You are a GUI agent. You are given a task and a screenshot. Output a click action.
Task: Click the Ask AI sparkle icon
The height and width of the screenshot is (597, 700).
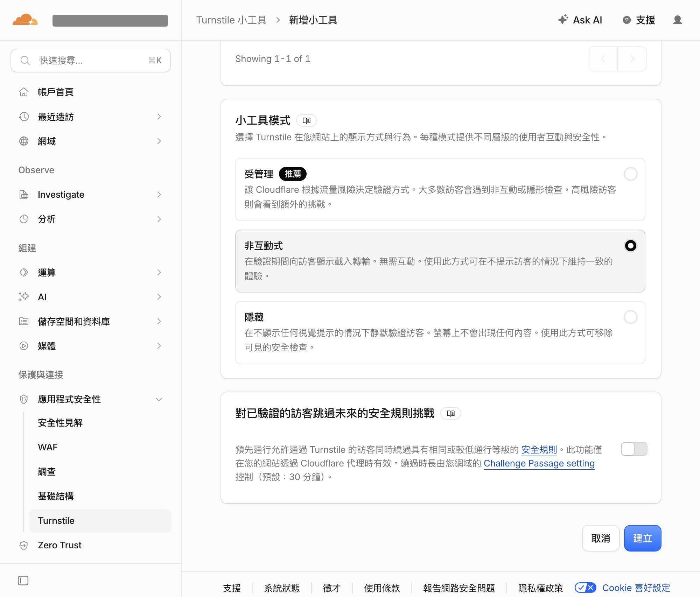(563, 20)
